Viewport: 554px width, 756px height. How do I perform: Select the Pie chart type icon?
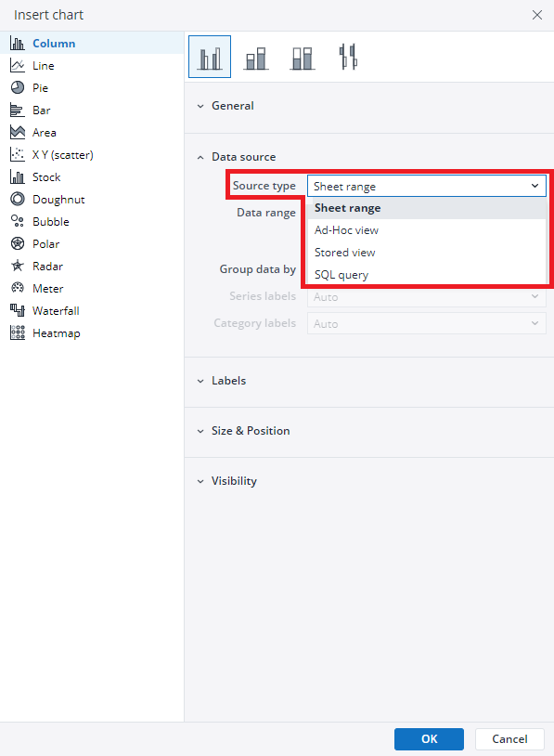pos(18,87)
